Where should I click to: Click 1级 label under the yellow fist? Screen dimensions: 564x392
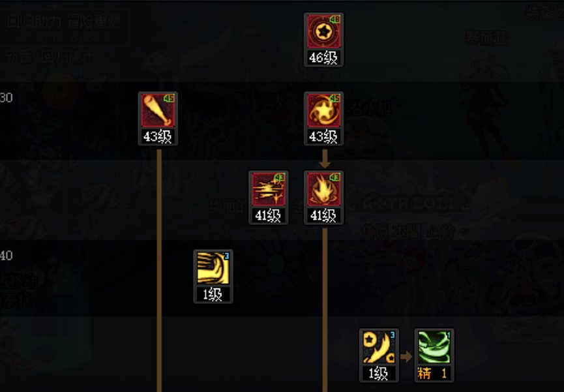point(213,294)
